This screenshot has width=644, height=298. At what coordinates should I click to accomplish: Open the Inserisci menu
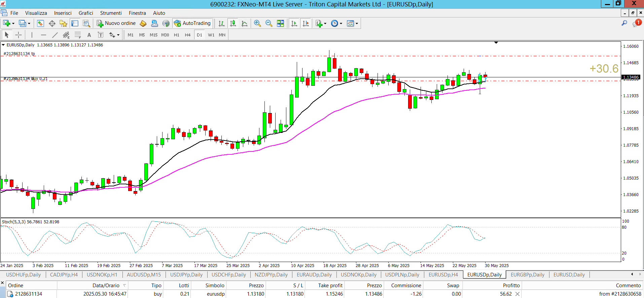coord(63,13)
